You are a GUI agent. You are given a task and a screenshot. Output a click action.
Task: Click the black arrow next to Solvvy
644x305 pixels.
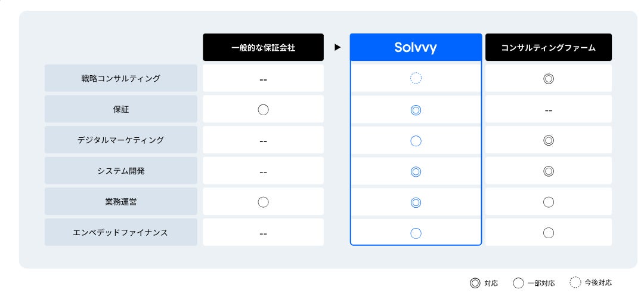(338, 47)
